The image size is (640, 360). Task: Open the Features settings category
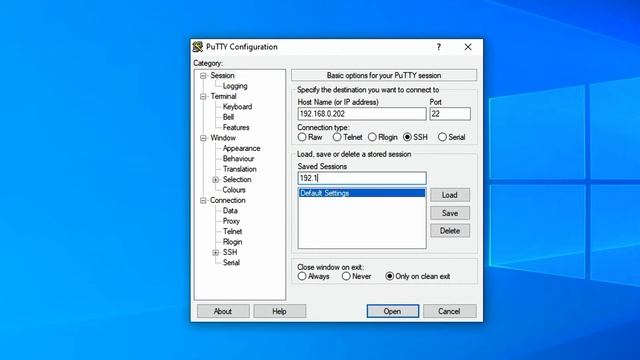tap(236, 127)
